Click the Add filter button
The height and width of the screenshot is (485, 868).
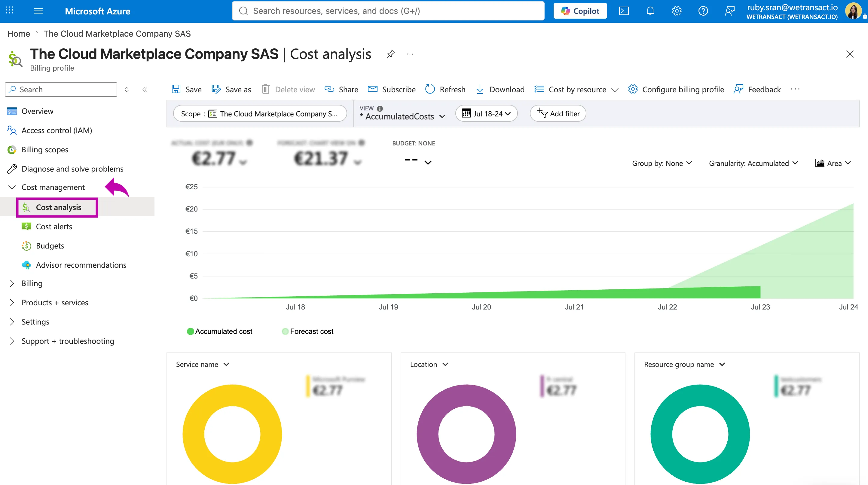[x=558, y=114]
